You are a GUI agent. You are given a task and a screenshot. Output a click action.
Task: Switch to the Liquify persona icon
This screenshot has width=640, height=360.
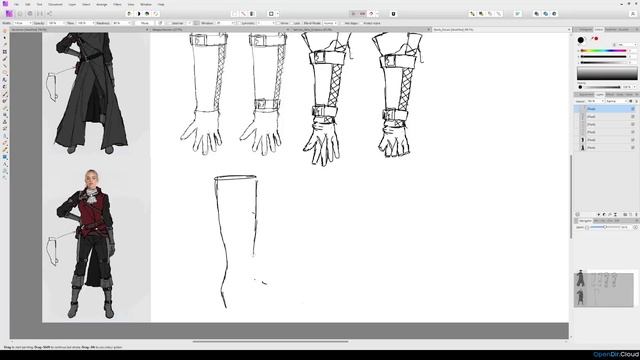tap(20, 13)
